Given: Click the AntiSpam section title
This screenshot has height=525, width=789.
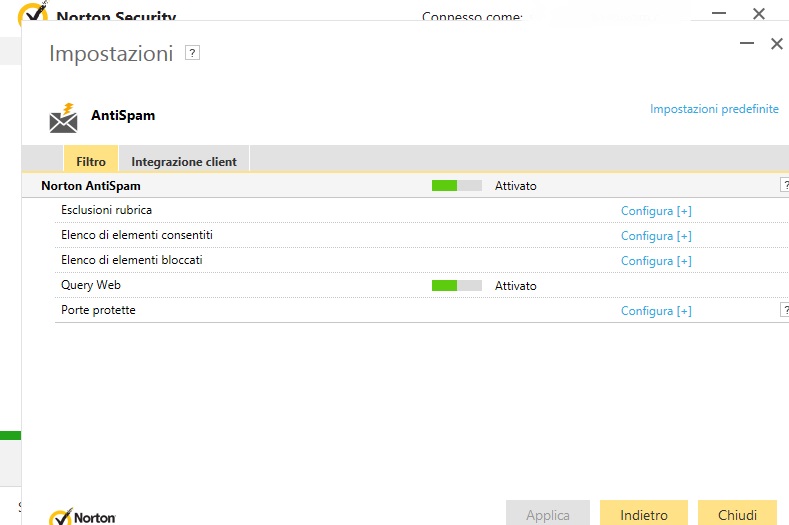Looking at the screenshot, I should coord(123,115).
